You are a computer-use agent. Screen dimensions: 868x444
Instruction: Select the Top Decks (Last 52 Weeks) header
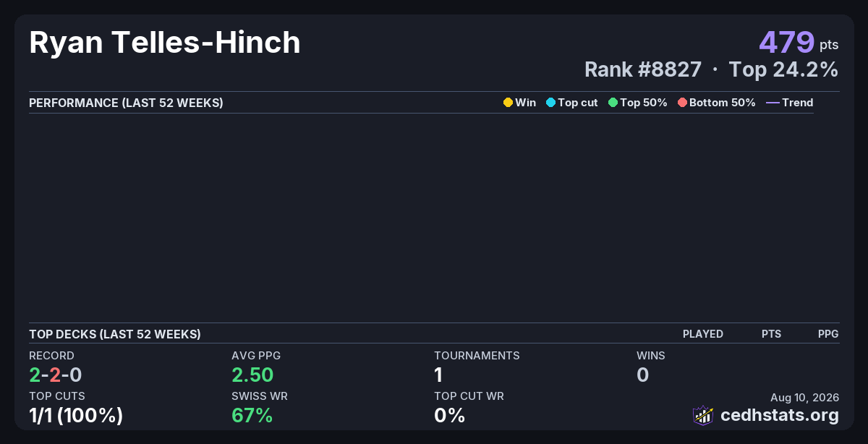tap(115, 334)
